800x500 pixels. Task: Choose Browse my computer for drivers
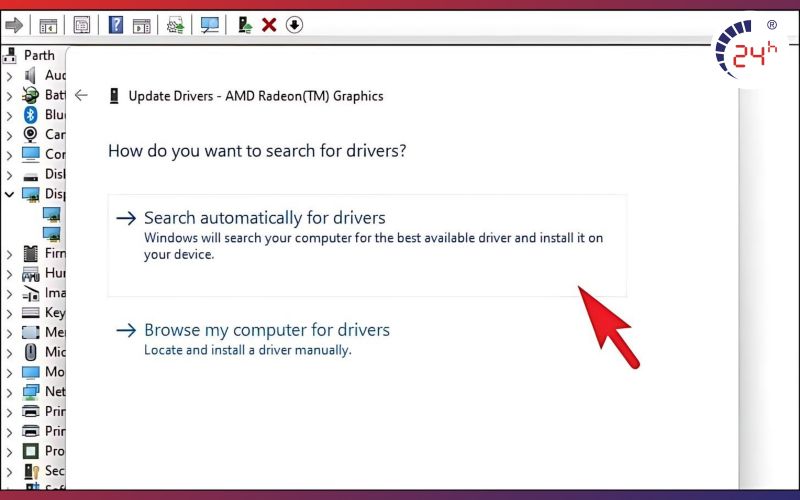pos(267,330)
